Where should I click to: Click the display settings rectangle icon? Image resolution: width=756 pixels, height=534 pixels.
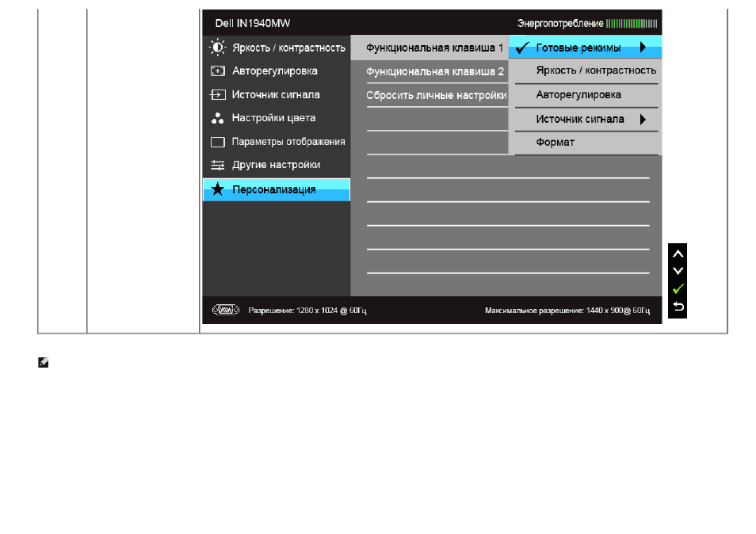coord(217,142)
